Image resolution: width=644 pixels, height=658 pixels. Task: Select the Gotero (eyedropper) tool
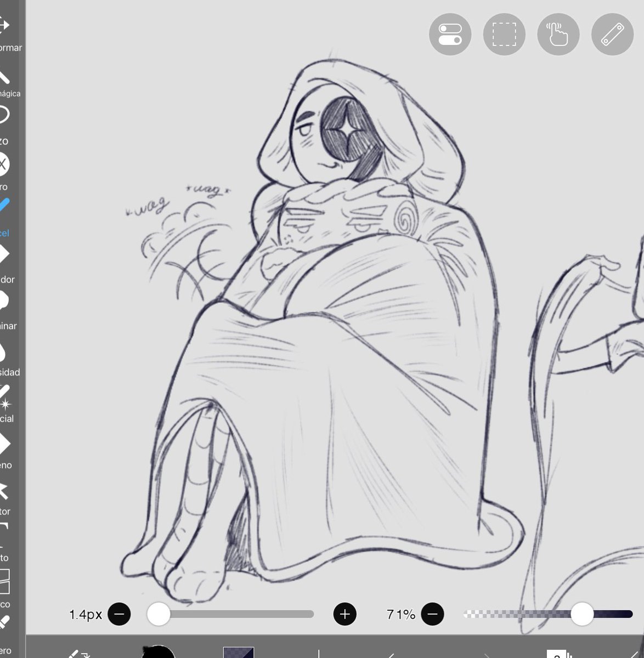(4, 633)
